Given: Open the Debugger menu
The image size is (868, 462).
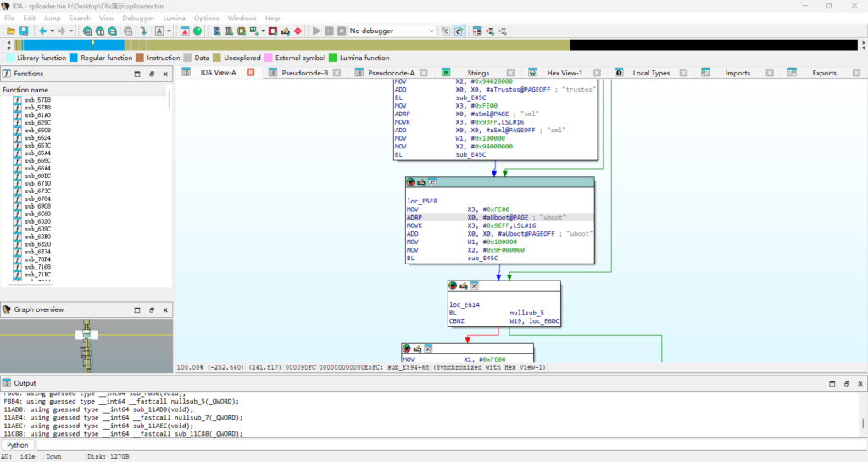Looking at the screenshot, I should (138, 18).
